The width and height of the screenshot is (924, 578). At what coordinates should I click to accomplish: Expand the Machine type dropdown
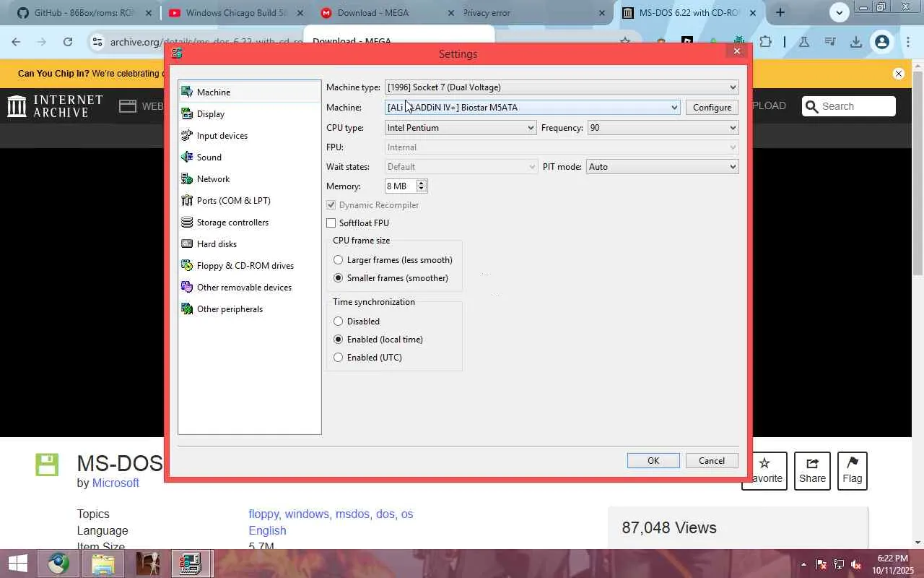pos(562,87)
